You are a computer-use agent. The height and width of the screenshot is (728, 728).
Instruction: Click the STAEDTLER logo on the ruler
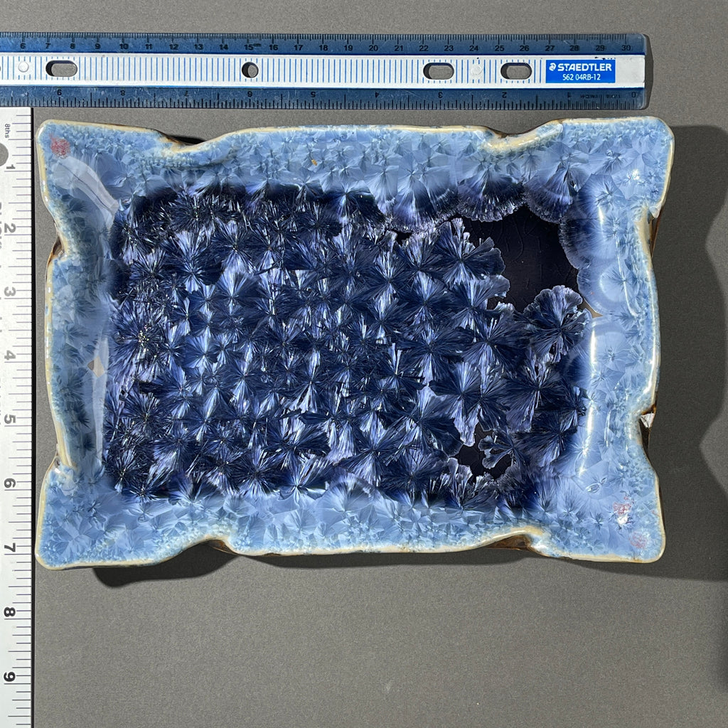tap(580, 67)
